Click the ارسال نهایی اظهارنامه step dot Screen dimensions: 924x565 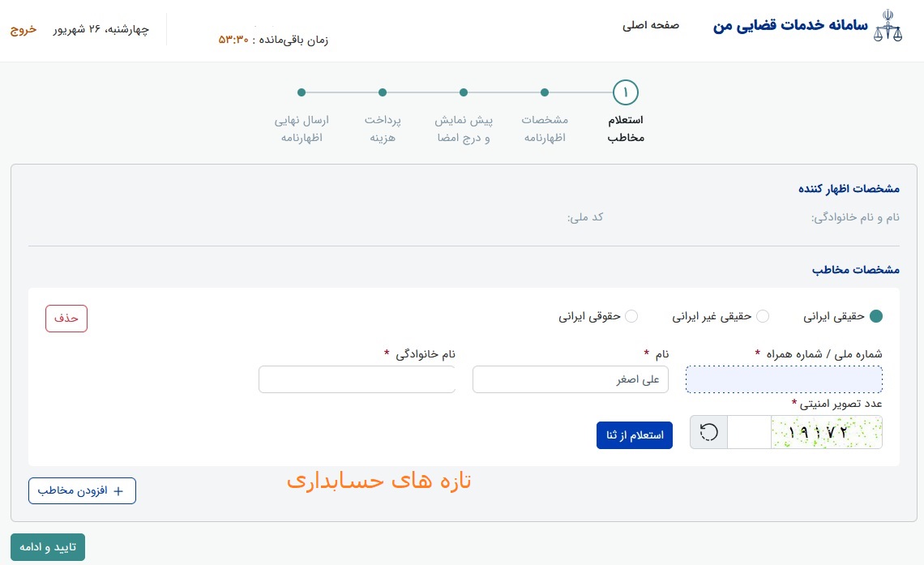click(302, 92)
